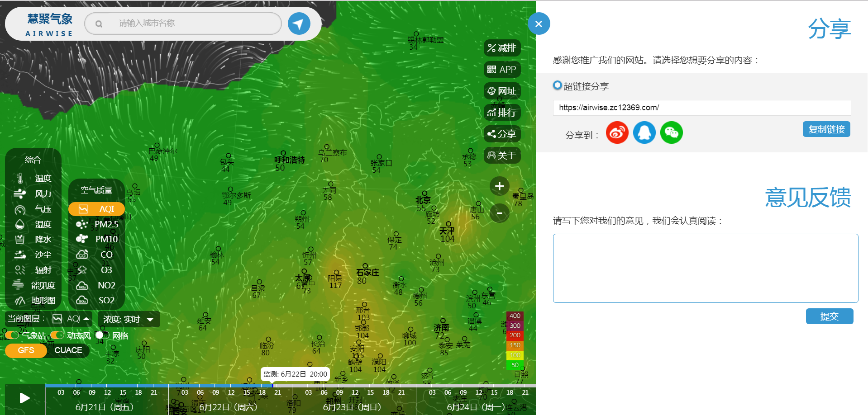Screen dimensions: 868x415
Task: Select the 湿度 humidity layer
Action: [33, 224]
